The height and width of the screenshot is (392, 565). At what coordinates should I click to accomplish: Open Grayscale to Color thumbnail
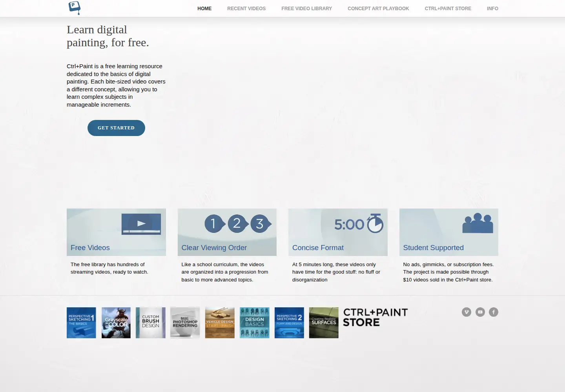[116, 323]
